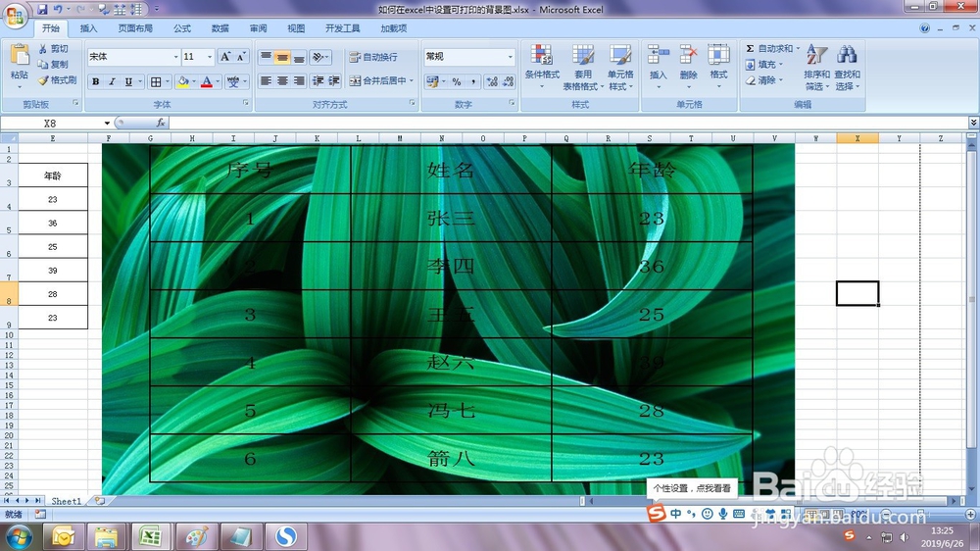
Task: Click the Windows Start button
Action: (x=18, y=536)
